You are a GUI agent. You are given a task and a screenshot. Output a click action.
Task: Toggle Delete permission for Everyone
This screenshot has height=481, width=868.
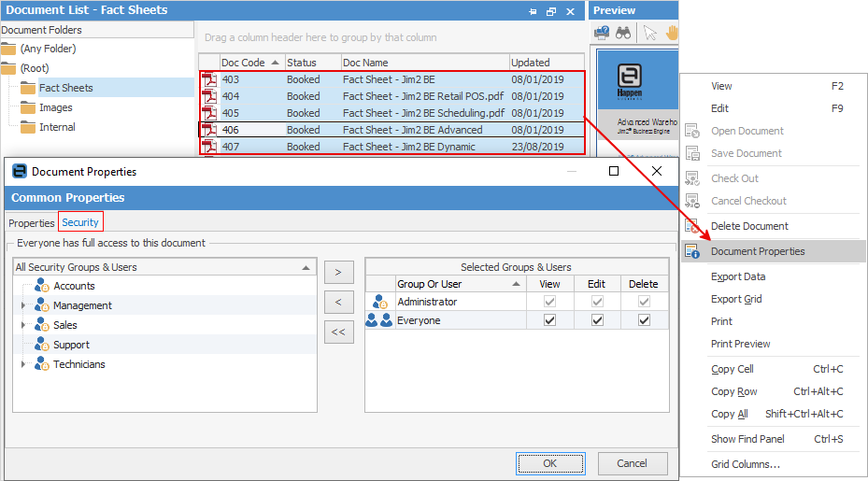point(644,320)
